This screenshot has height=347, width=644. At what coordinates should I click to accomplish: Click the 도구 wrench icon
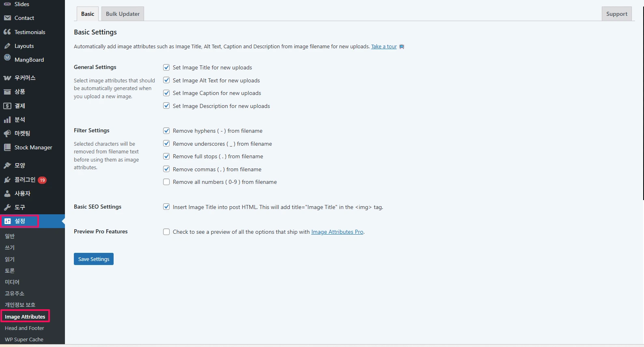pos(7,207)
